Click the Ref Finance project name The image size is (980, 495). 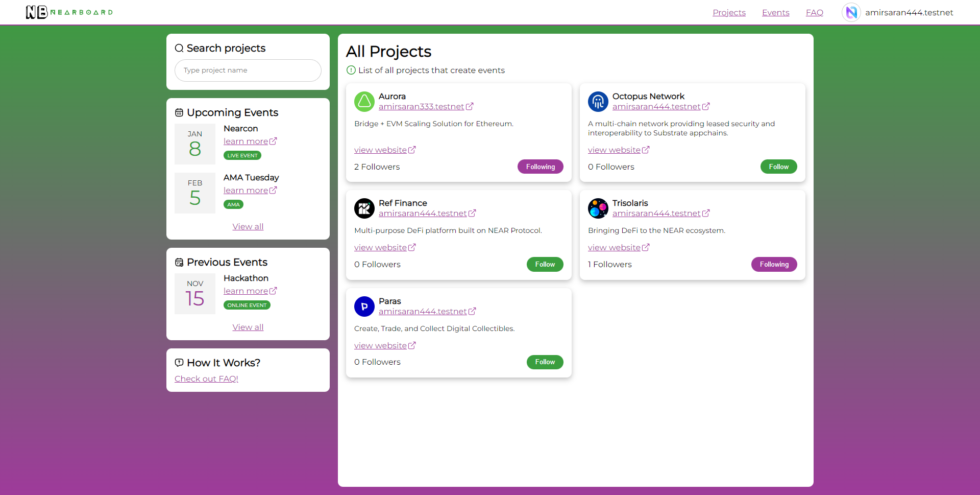pos(403,203)
